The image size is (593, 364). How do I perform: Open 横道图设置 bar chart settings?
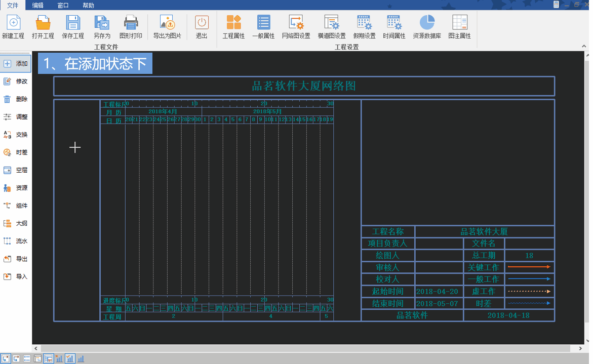point(331,26)
